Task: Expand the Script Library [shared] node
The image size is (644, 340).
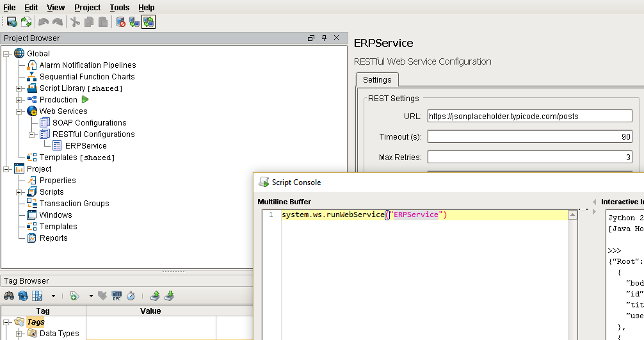Action: (x=19, y=89)
